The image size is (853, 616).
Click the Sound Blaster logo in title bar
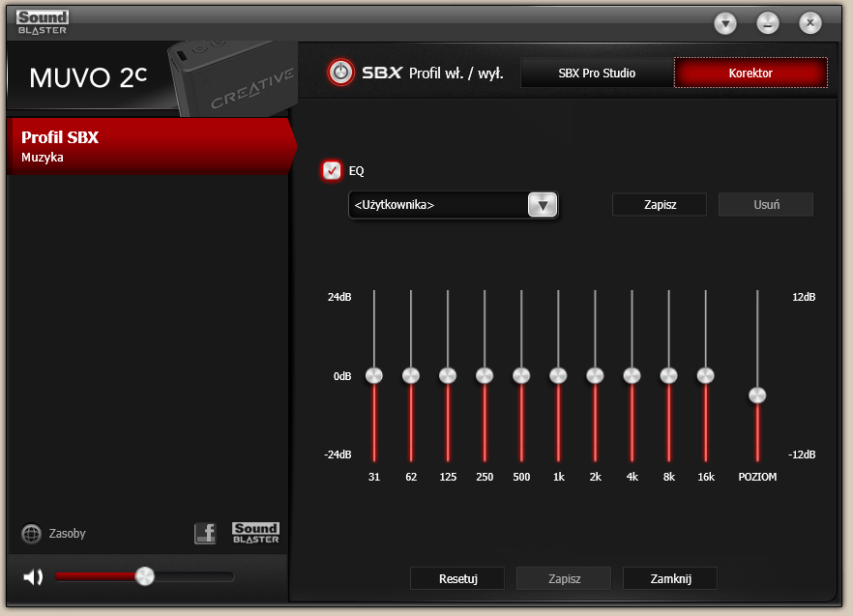43,23
